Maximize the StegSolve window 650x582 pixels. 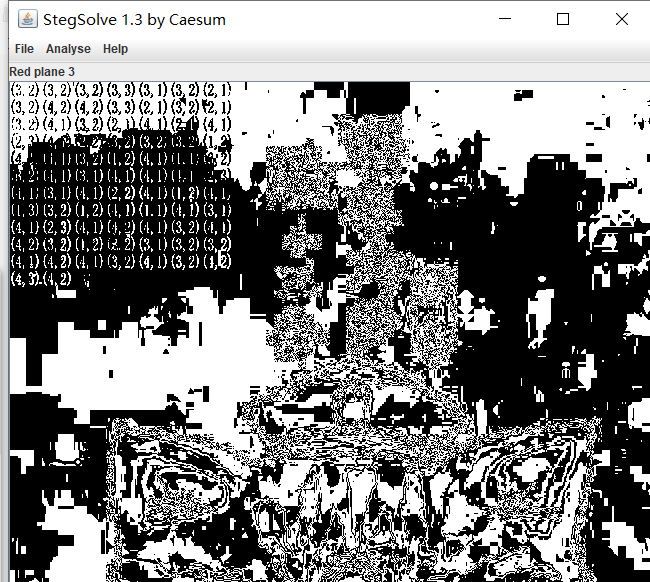tap(563, 19)
